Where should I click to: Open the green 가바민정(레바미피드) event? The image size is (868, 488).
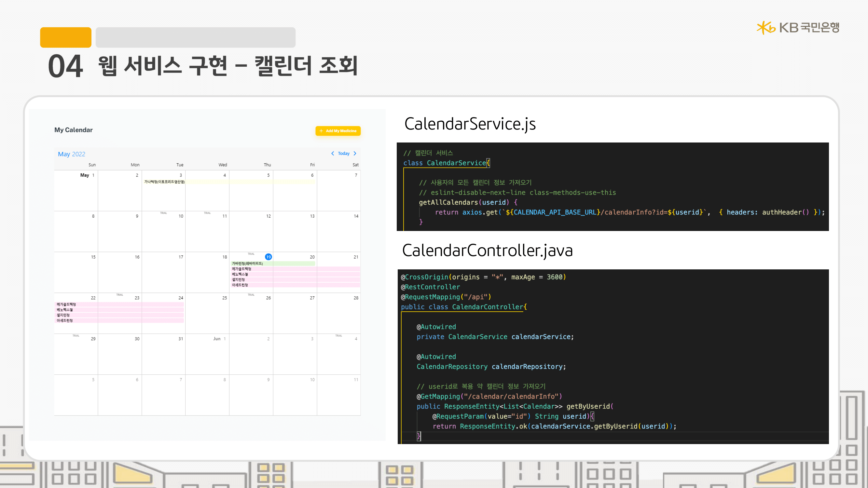click(x=248, y=264)
